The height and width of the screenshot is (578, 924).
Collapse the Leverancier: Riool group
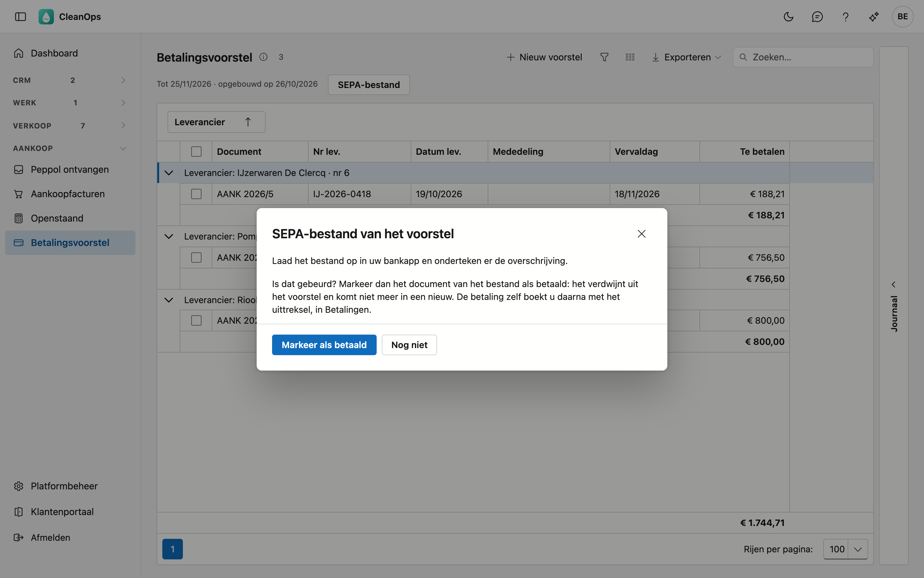coord(169,300)
